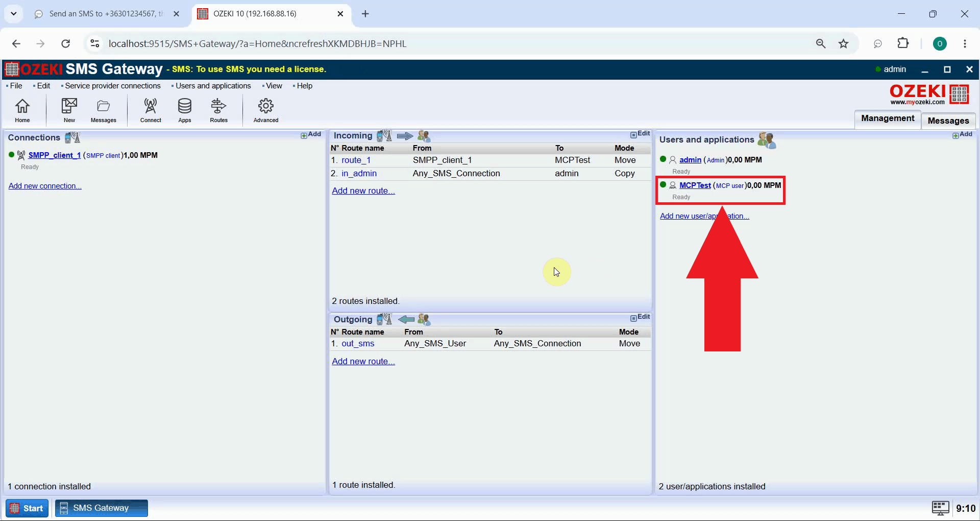
Task: Click the browser address bar URL
Action: [x=258, y=43]
